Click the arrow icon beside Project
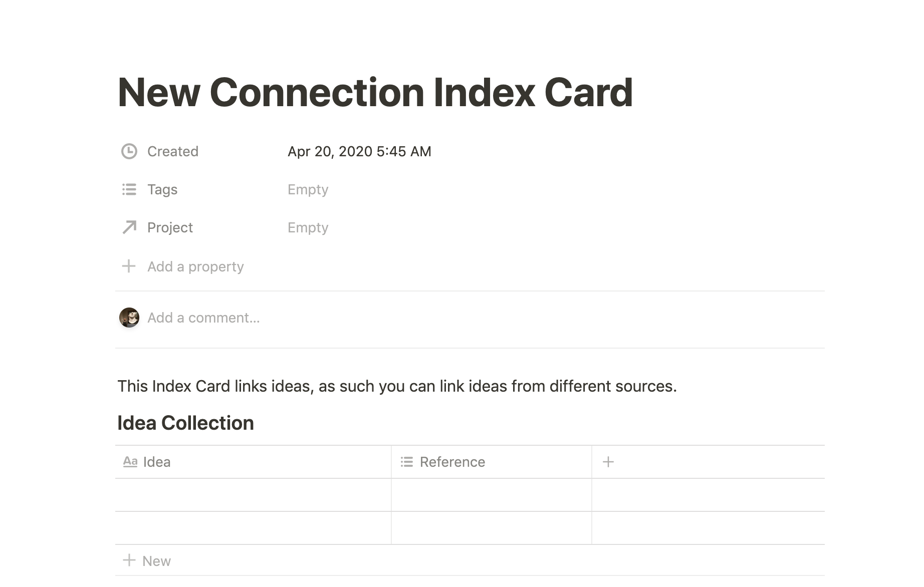Image resolution: width=924 pixels, height=587 pixels. click(x=129, y=227)
